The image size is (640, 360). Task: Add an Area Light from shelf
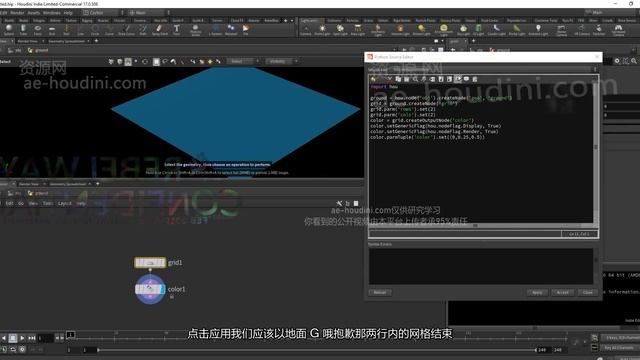click(x=358, y=30)
